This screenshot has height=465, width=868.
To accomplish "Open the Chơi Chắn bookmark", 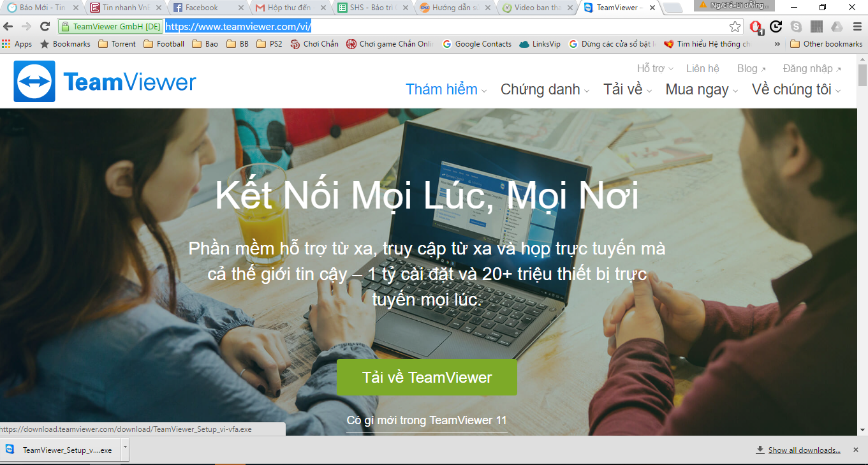I will 314,44.
